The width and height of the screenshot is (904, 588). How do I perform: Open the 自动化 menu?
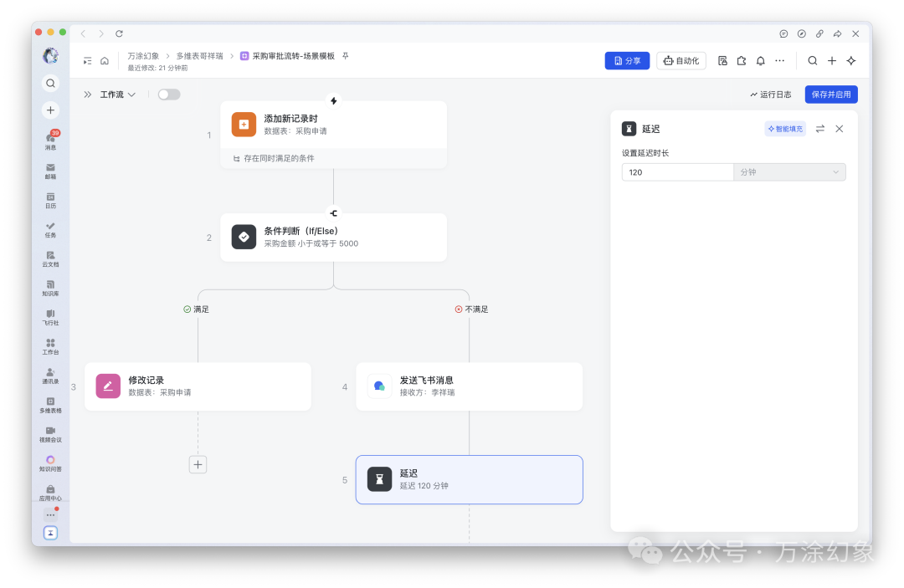pyautogui.click(x=681, y=60)
